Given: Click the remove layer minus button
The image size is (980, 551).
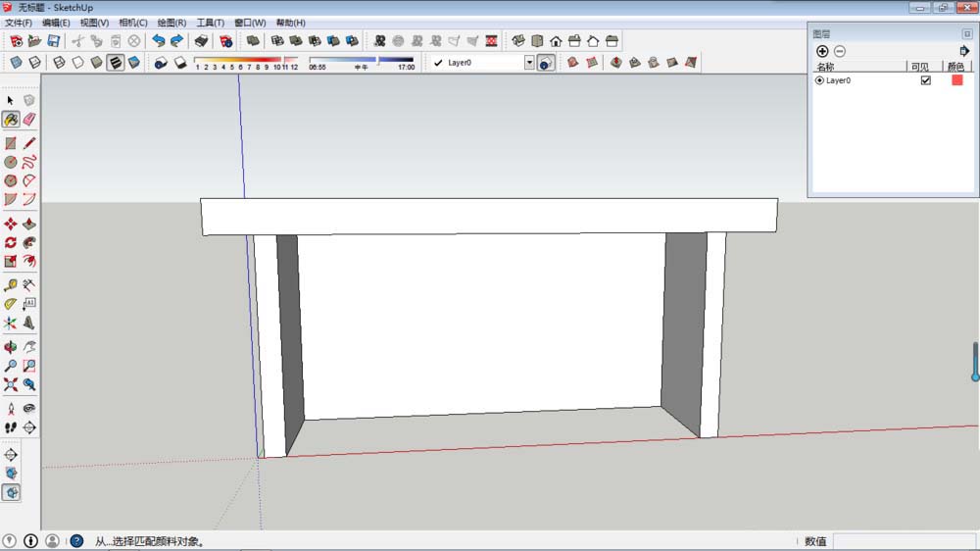Looking at the screenshot, I should tap(840, 51).
